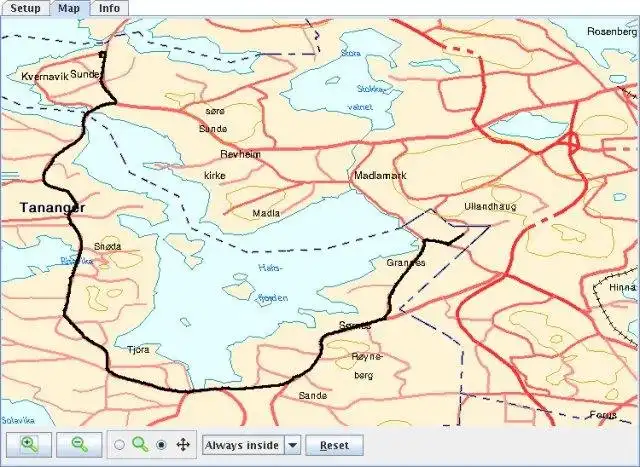Click the square track start marker near Sunde
The width and height of the screenshot is (640, 467).
tap(102, 54)
